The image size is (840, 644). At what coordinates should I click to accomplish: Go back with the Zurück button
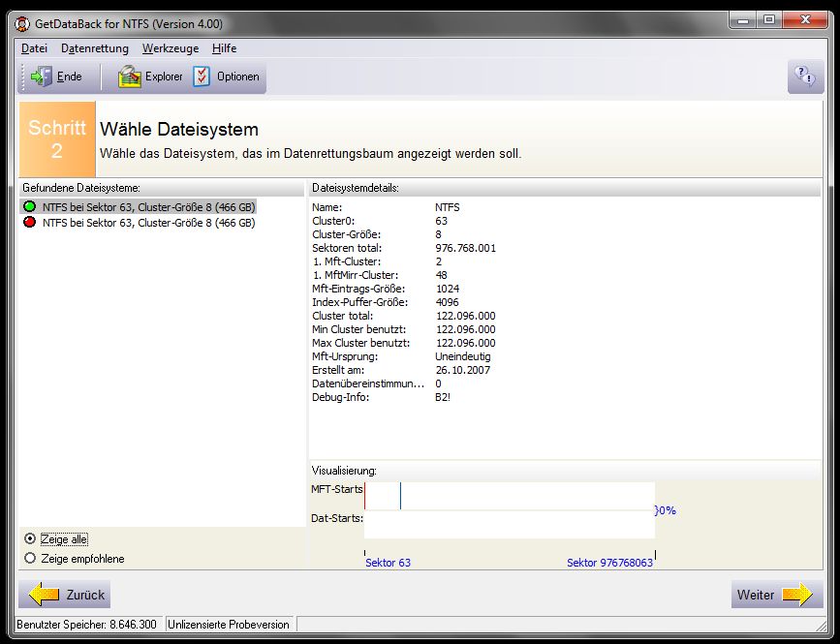tap(64, 595)
